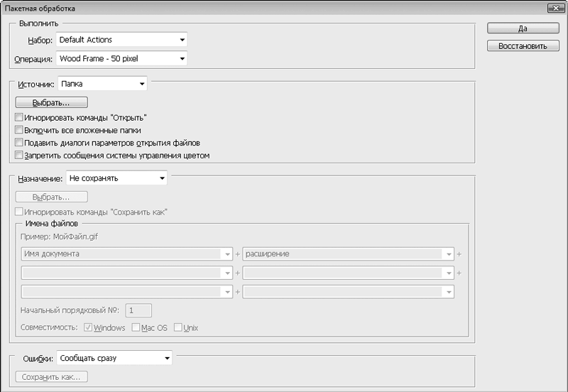Image resolution: width=568 pixels, height=392 pixels.
Task: Open the Источник dropdown set to Папка
Action: coord(102,84)
